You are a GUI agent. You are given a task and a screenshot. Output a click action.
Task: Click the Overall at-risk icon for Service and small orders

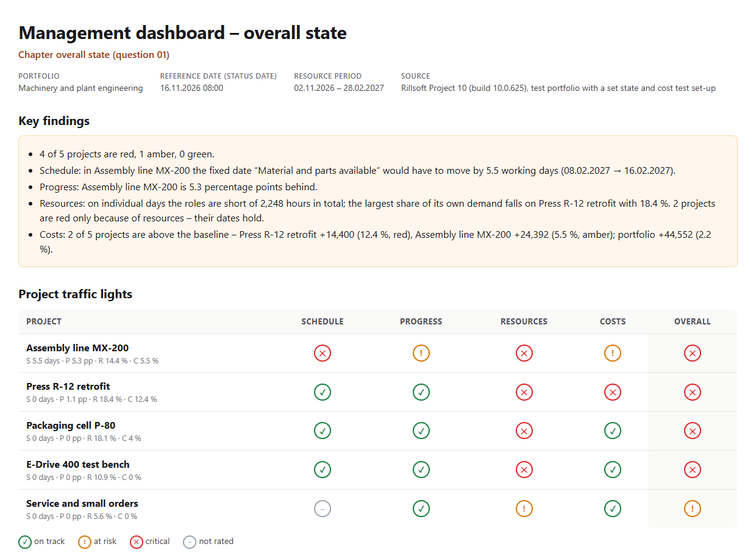pyautogui.click(x=693, y=509)
